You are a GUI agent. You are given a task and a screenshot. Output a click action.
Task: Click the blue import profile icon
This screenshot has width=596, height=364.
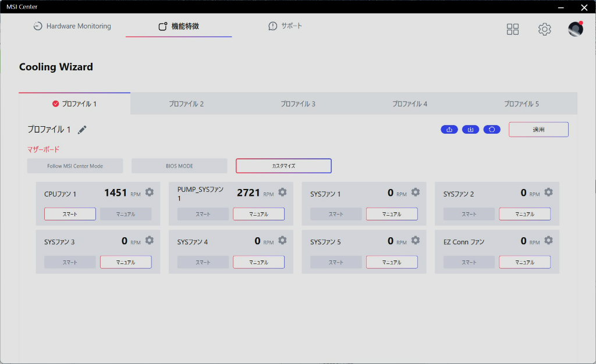pos(470,130)
